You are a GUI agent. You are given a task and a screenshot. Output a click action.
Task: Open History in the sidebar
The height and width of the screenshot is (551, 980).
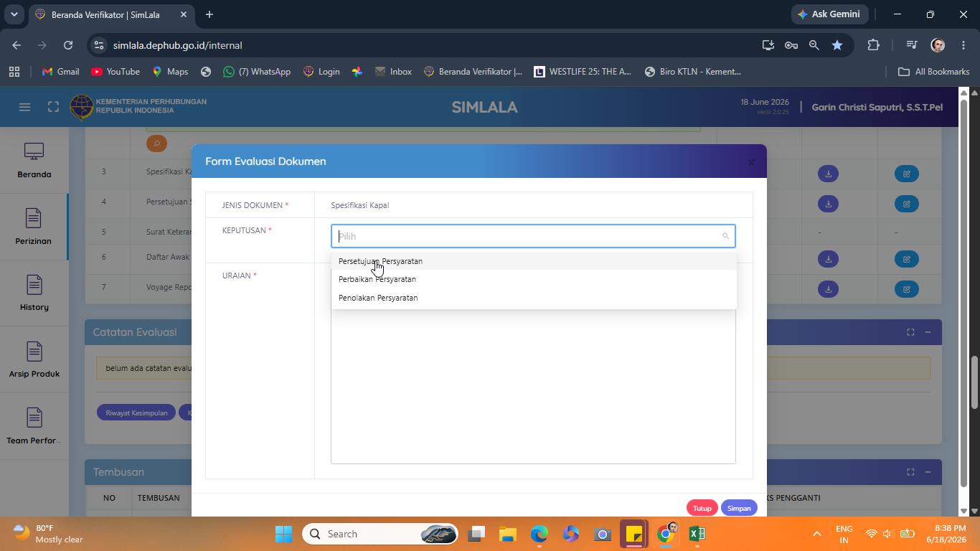(34, 293)
